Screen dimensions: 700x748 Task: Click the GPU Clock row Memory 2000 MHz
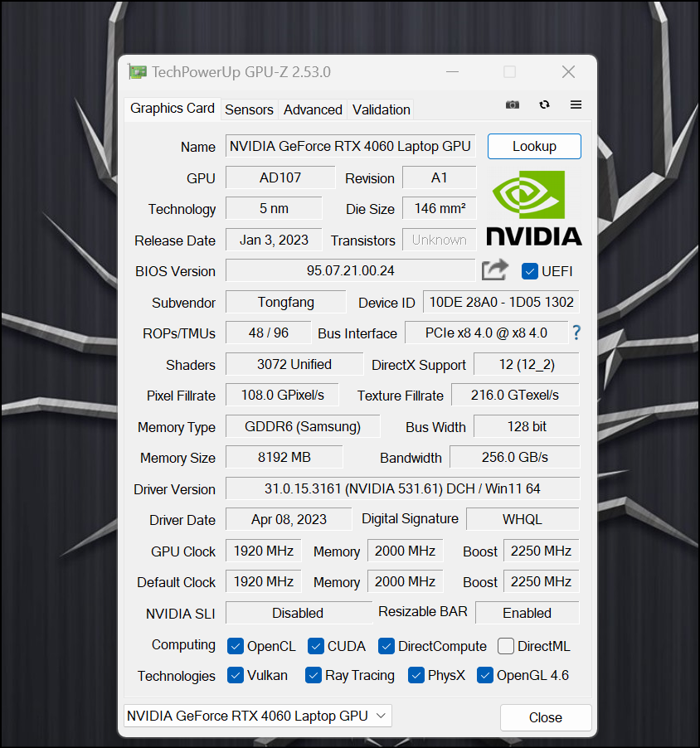click(x=405, y=551)
